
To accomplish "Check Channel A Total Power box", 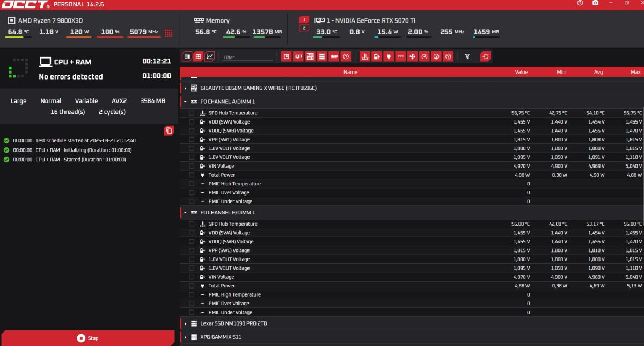I will coord(192,175).
